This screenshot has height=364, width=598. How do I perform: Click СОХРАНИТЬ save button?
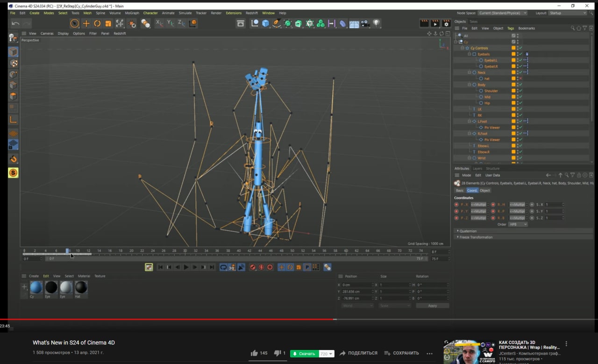click(x=401, y=353)
